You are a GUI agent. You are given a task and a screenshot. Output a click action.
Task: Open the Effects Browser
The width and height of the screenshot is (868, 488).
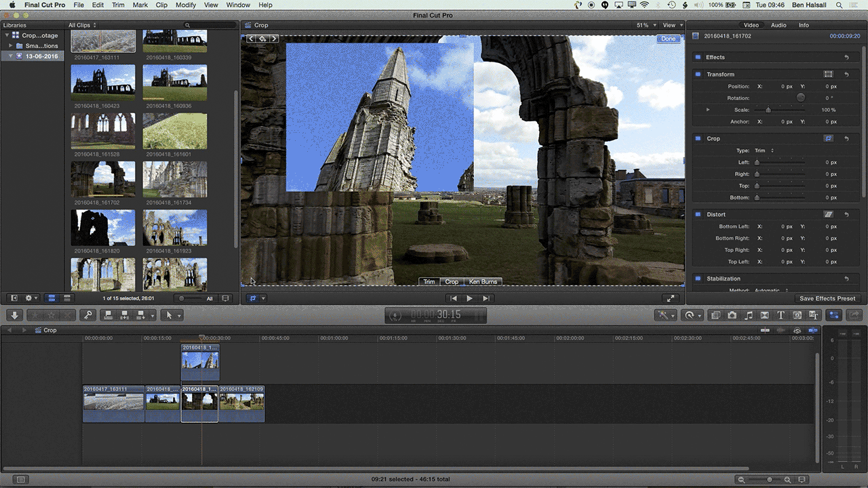point(715,314)
